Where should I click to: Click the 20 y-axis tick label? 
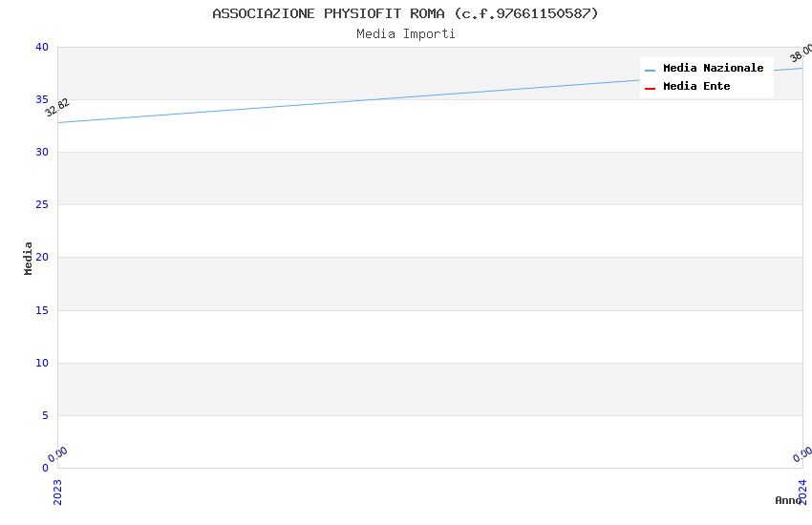coord(41,258)
